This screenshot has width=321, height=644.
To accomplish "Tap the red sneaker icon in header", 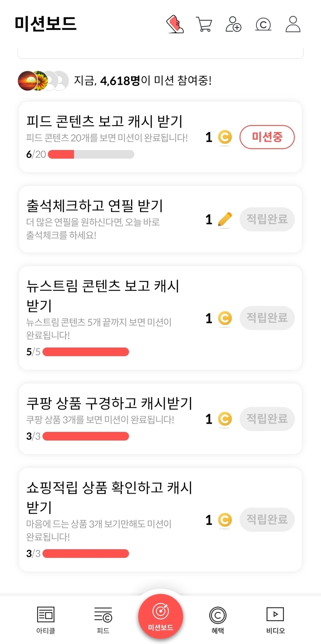I will pyautogui.click(x=175, y=24).
